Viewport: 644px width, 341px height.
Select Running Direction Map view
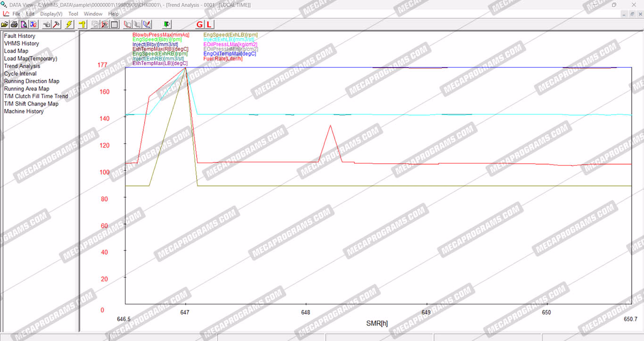(32, 81)
